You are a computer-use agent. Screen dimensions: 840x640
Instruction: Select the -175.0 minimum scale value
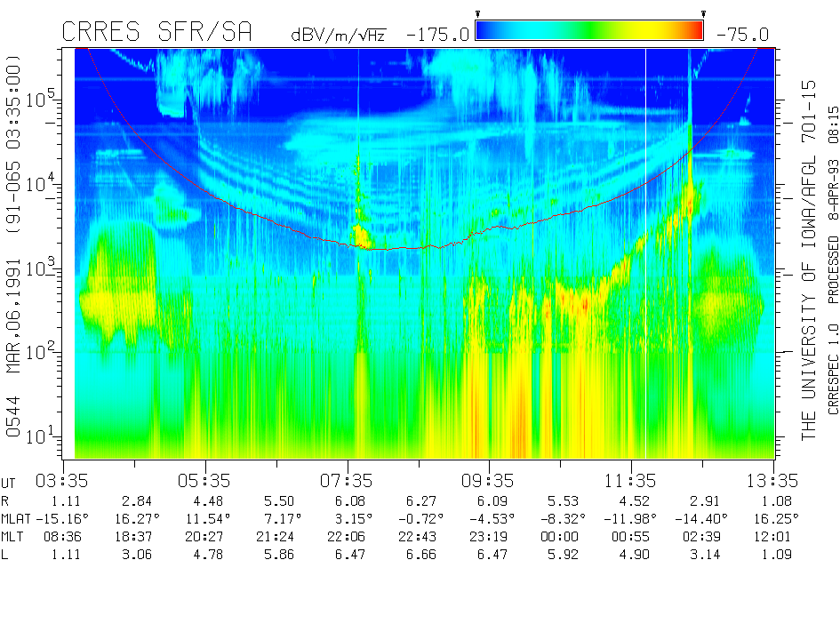(437, 35)
